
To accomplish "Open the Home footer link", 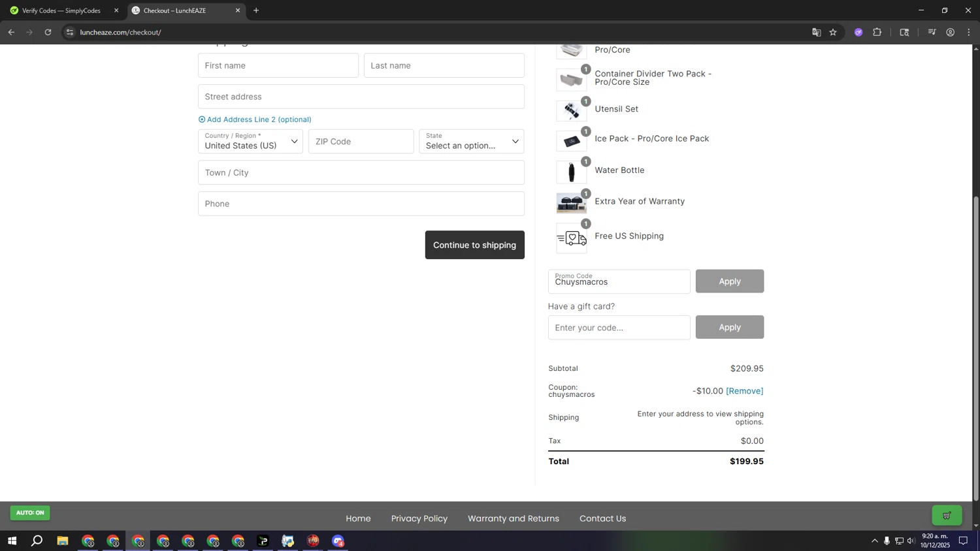I will [358, 518].
